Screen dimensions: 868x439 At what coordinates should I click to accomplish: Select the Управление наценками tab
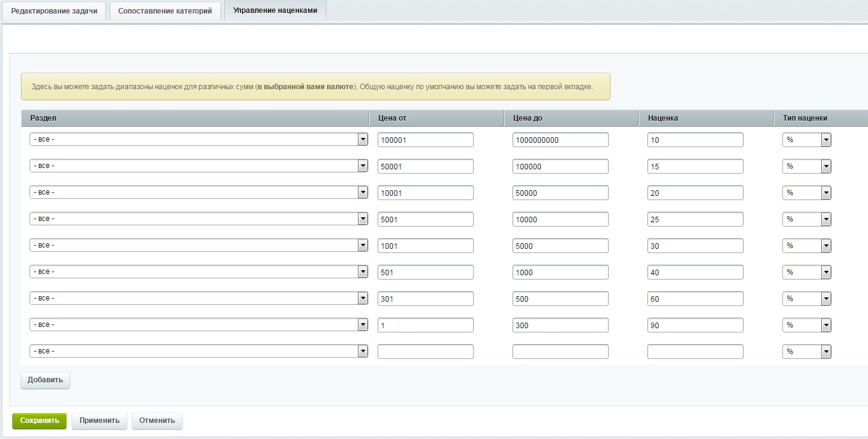pyautogui.click(x=275, y=10)
